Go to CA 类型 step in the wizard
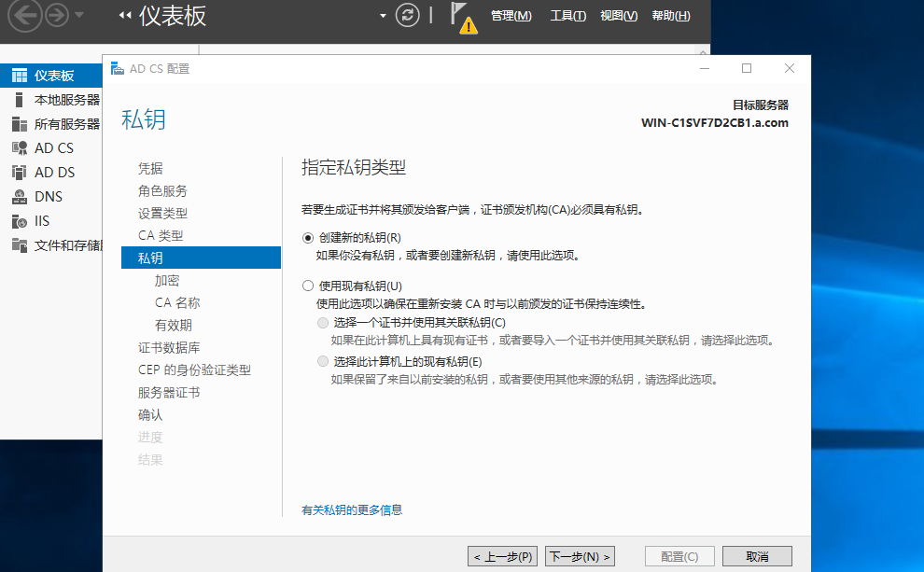This screenshot has width=924, height=572. 161,236
